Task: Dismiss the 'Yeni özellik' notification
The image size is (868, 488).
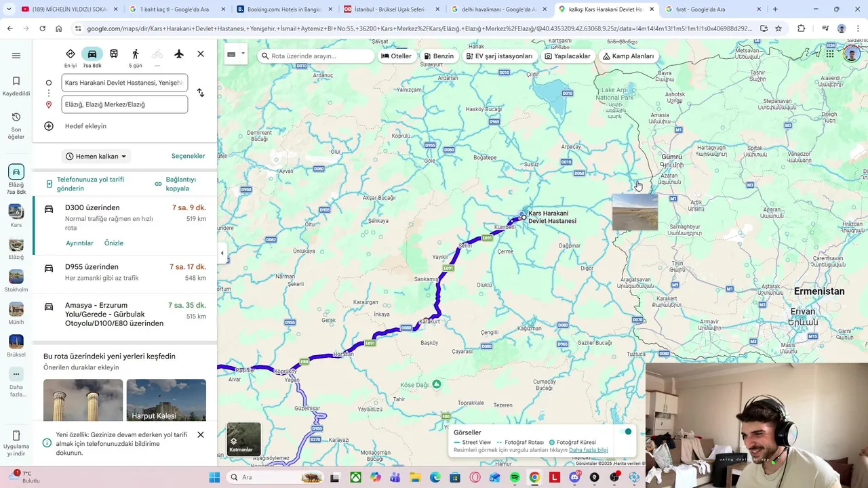Action: pos(201,434)
